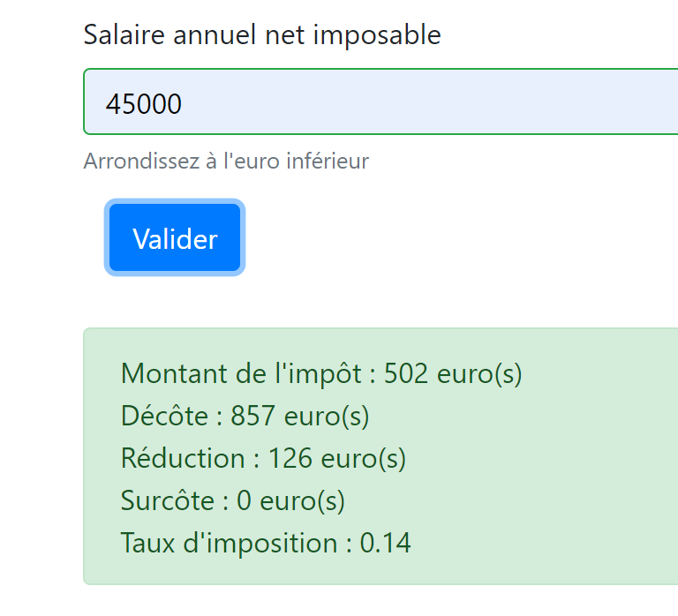
Task: Click the Valider button
Action: click(x=175, y=238)
